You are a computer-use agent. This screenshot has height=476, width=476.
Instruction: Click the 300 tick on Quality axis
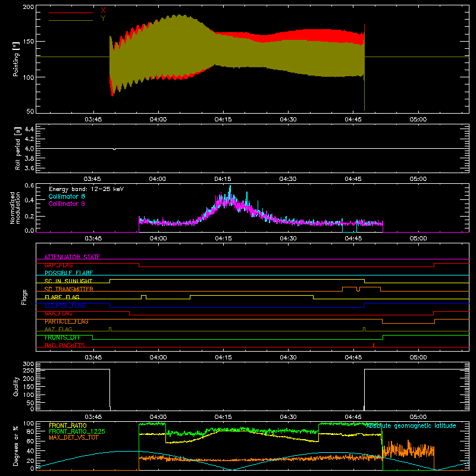pyautogui.click(x=29, y=364)
